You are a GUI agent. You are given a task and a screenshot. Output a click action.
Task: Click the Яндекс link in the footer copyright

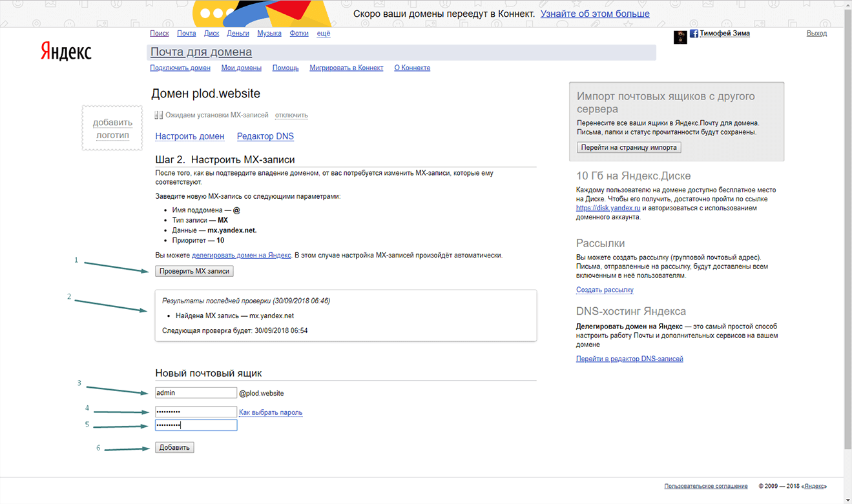[815, 487]
